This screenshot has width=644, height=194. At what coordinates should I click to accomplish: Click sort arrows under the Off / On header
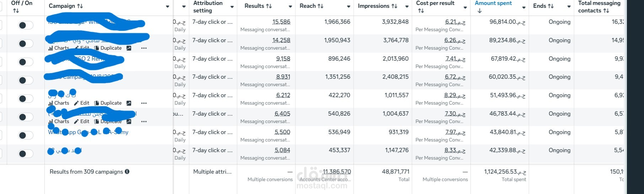(16, 11)
